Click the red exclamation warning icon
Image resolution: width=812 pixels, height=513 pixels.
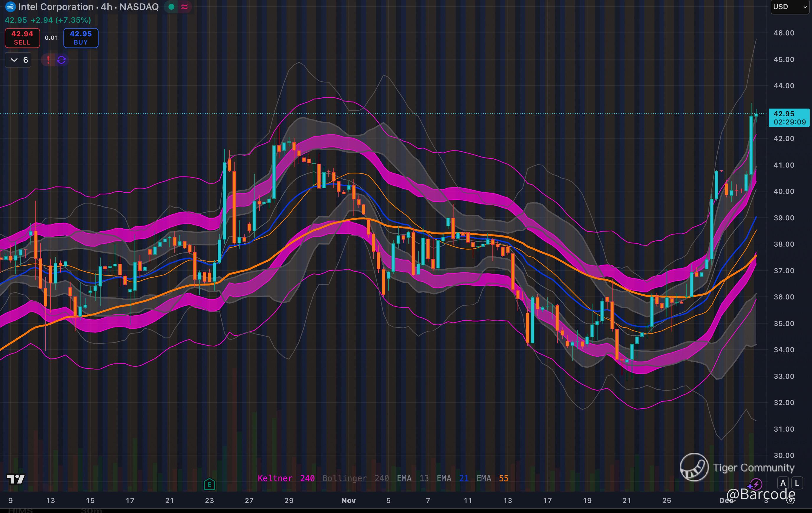pos(48,60)
